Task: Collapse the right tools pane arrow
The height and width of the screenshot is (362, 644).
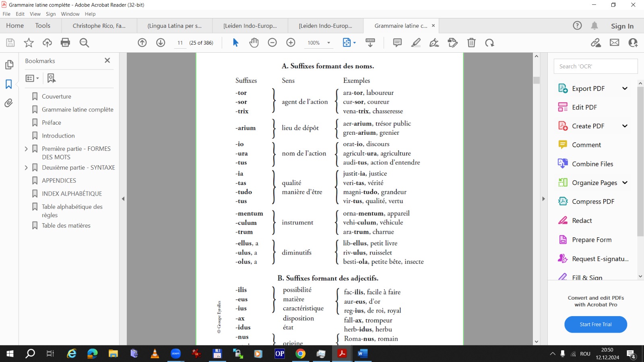Action: point(543,199)
